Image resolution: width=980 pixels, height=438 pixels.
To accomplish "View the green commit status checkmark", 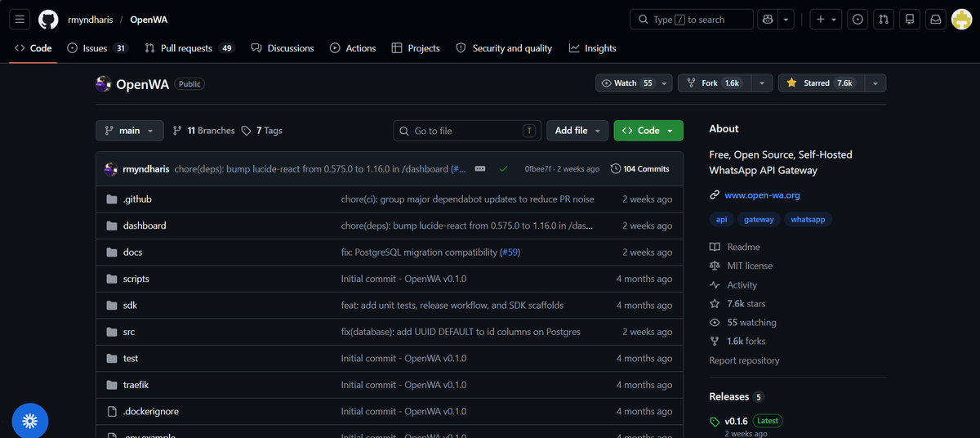I will click(503, 169).
